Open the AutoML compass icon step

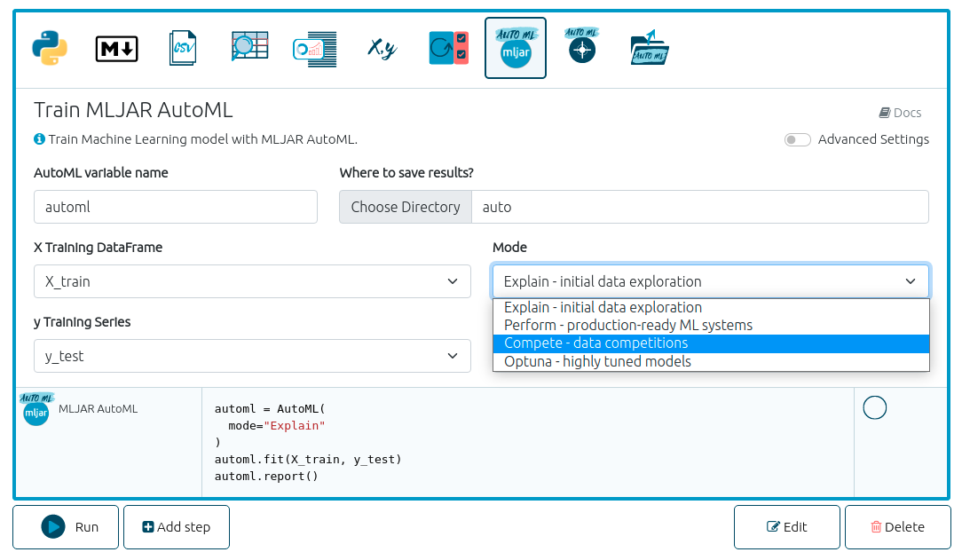(x=581, y=45)
